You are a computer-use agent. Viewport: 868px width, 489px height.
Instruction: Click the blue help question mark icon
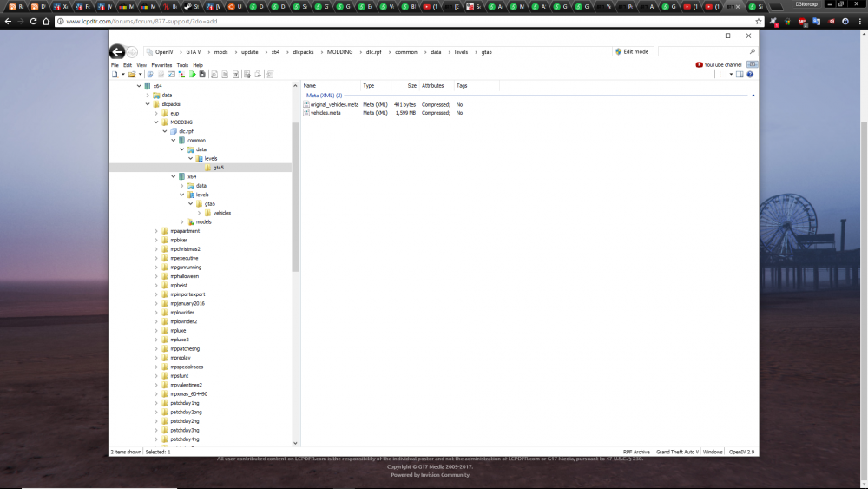coord(750,74)
